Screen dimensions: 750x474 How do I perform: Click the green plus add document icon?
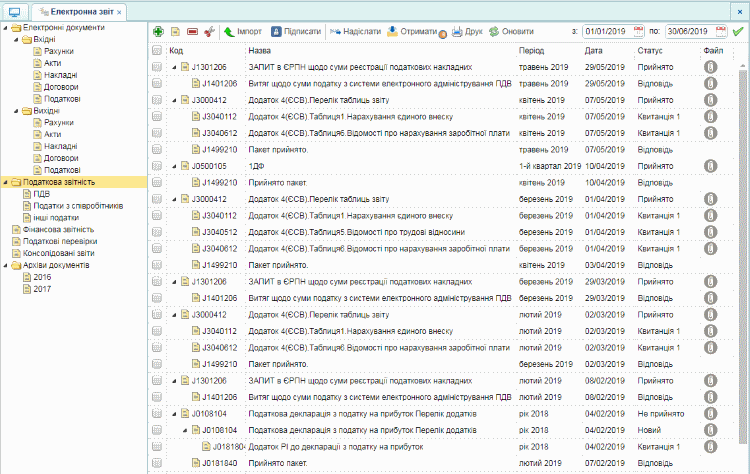point(158,32)
